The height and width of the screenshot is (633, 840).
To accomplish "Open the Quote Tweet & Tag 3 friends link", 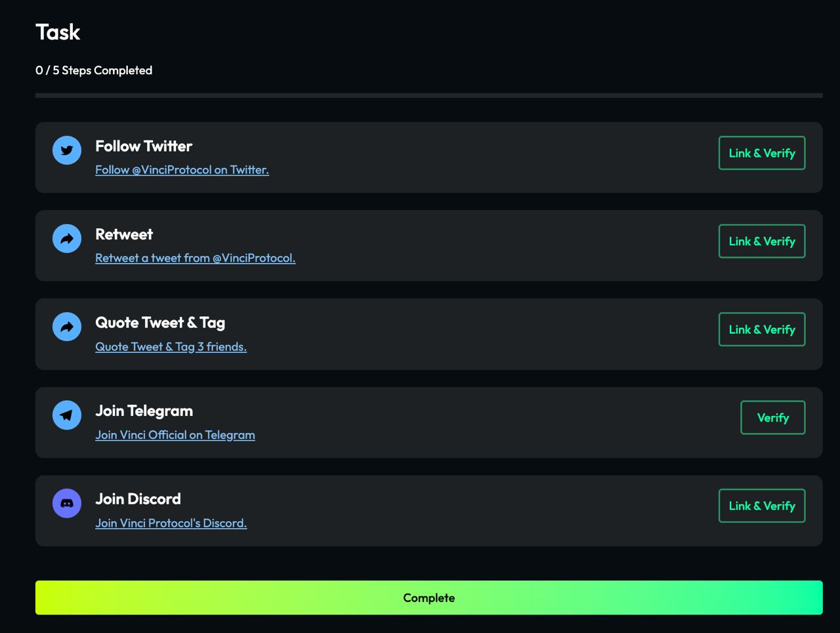I will pos(171,346).
